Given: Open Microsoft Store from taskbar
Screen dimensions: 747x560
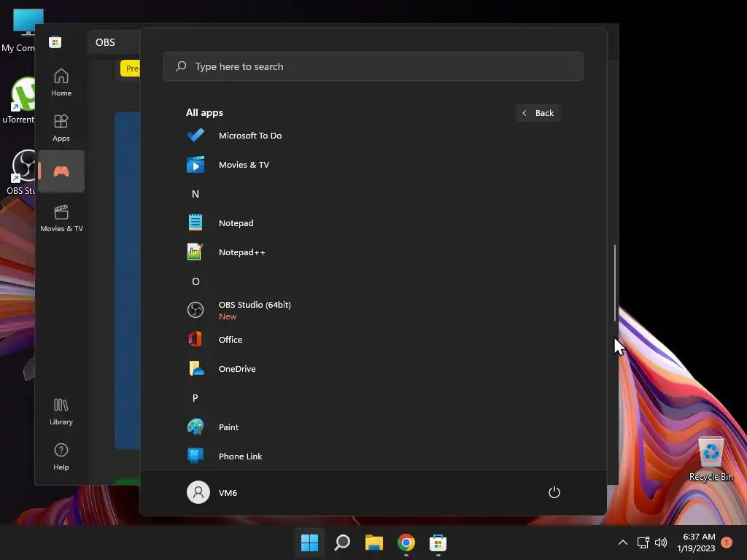Looking at the screenshot, I should (x=438, y=542).
